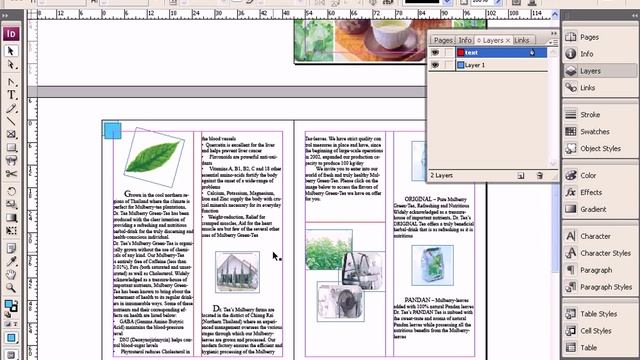
Task: Close the Layers tab
Action: click(x=508, y=40)
